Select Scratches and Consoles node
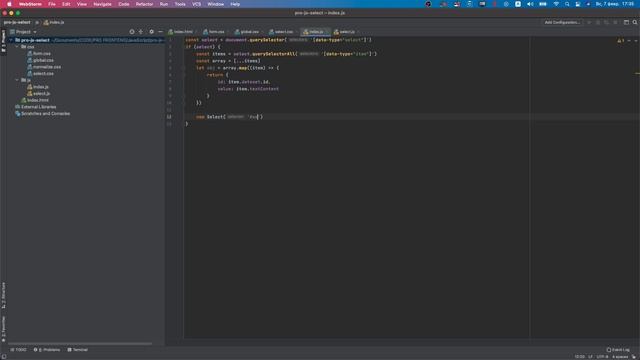This screenshot has width=640, height=360. [x=42, y=114]
